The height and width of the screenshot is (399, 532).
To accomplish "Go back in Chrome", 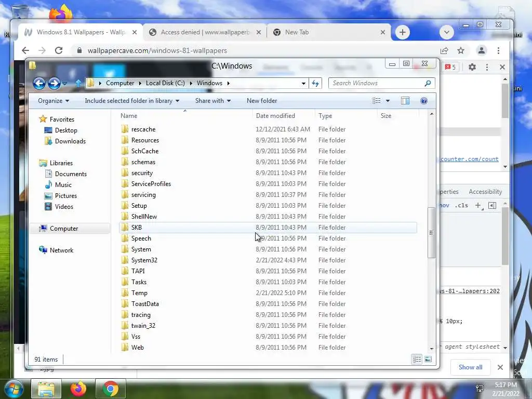I will click(x=25, y=50).
